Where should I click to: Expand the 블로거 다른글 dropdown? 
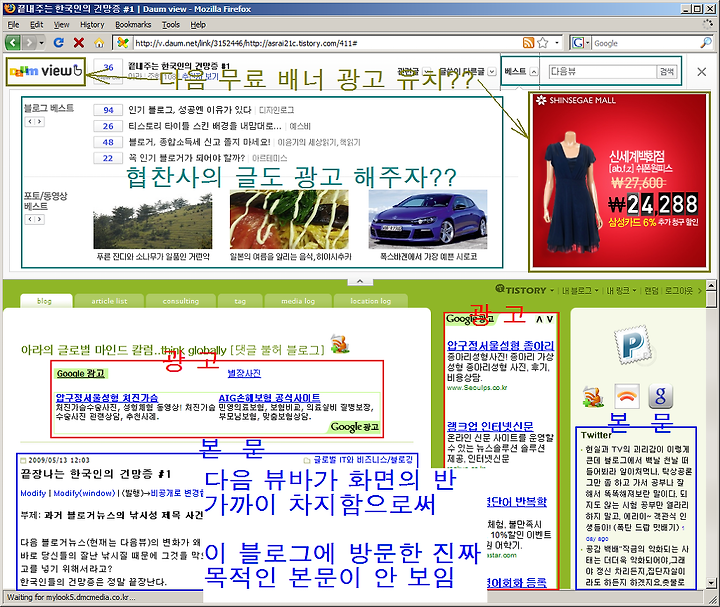pyautogui.click(x=492, y=72)
